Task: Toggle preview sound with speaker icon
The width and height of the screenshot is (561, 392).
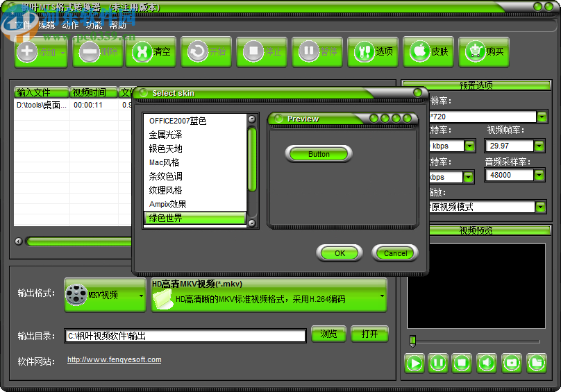Action: point(487,364)
